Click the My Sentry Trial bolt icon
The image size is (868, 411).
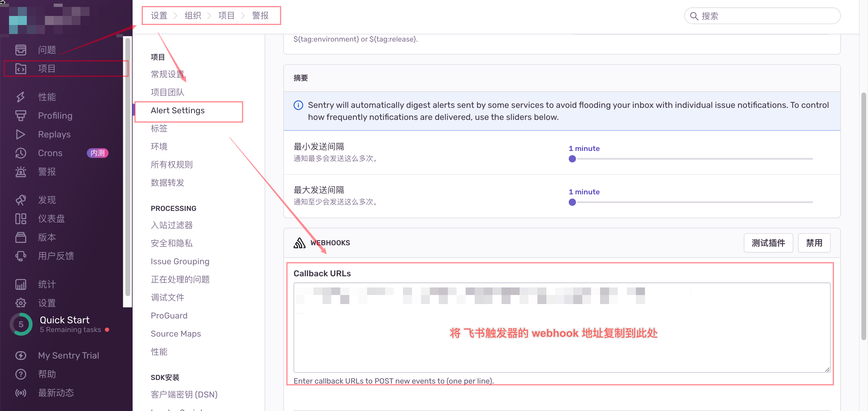(x=20, y=356)
